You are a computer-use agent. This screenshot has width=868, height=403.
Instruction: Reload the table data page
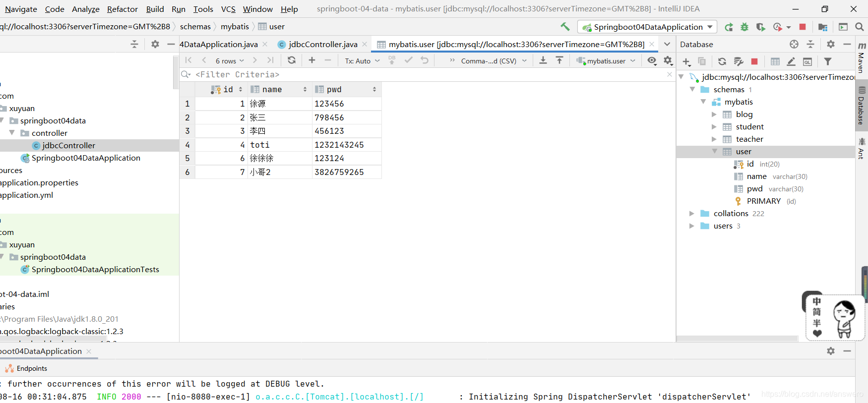coord(292,60)
